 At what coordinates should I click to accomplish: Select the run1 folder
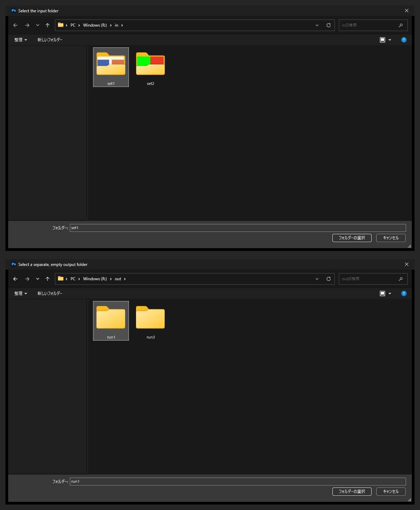[x=111, y=321]
